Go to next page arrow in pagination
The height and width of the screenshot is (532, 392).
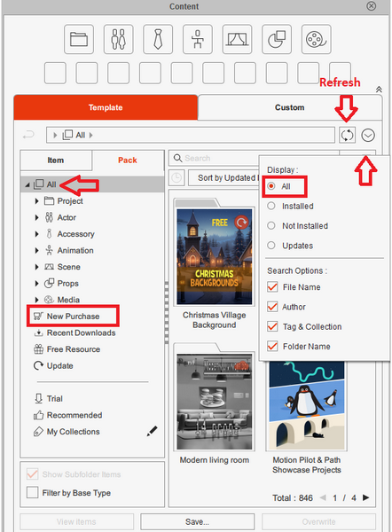[366, 497]
